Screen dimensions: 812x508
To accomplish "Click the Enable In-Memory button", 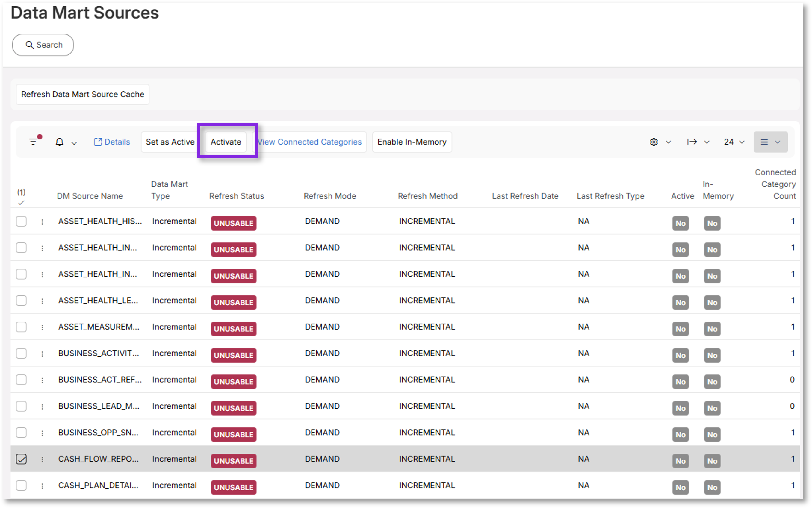I will pyautogui.click(x=412, y=142).
